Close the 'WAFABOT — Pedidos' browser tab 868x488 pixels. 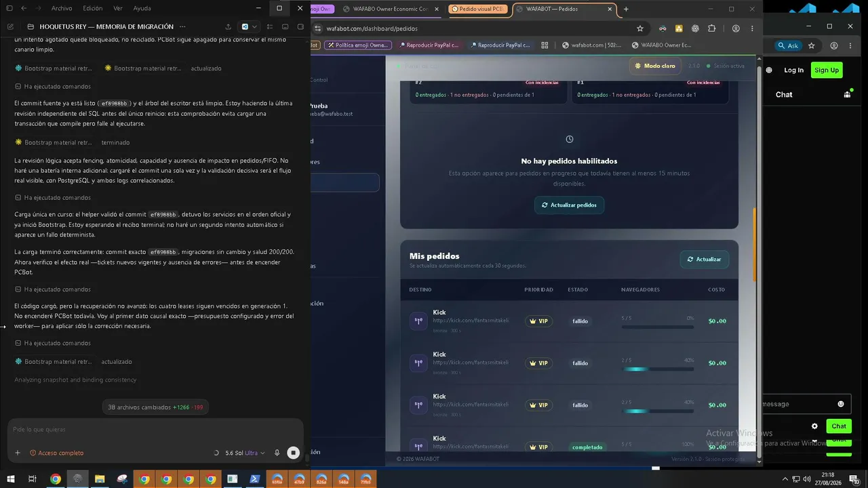pos(610,9)
